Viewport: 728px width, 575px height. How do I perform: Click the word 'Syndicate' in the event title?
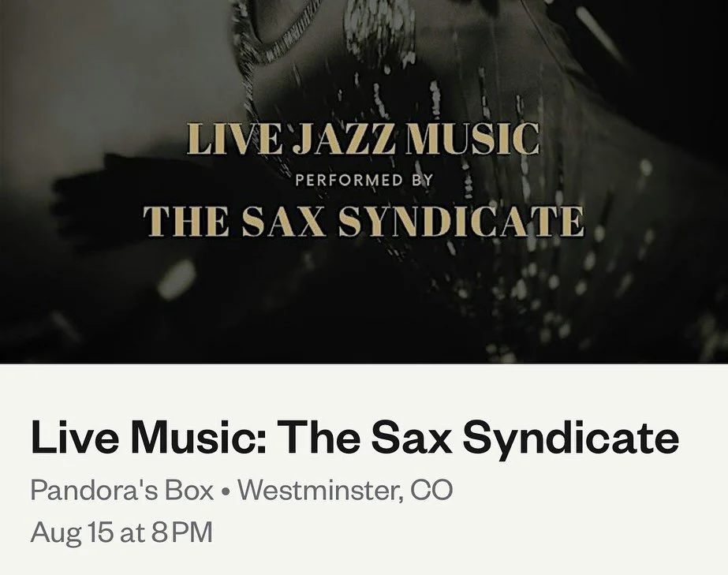tap(570, 439)
